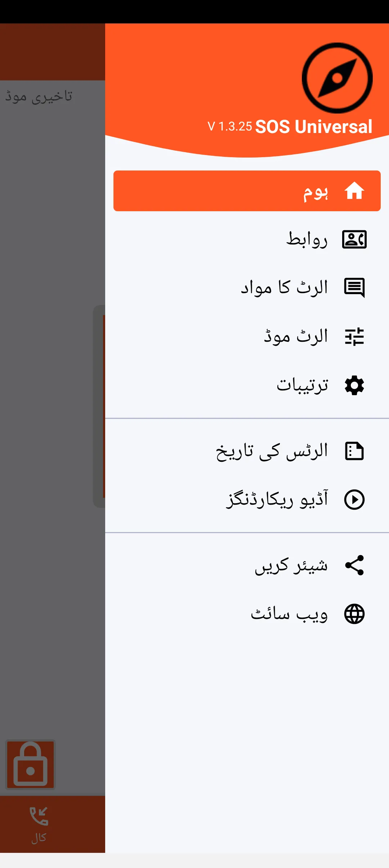Screen dimensions: 389x868
Task: Tap the alert mode sliders icon
Action: 354,337
